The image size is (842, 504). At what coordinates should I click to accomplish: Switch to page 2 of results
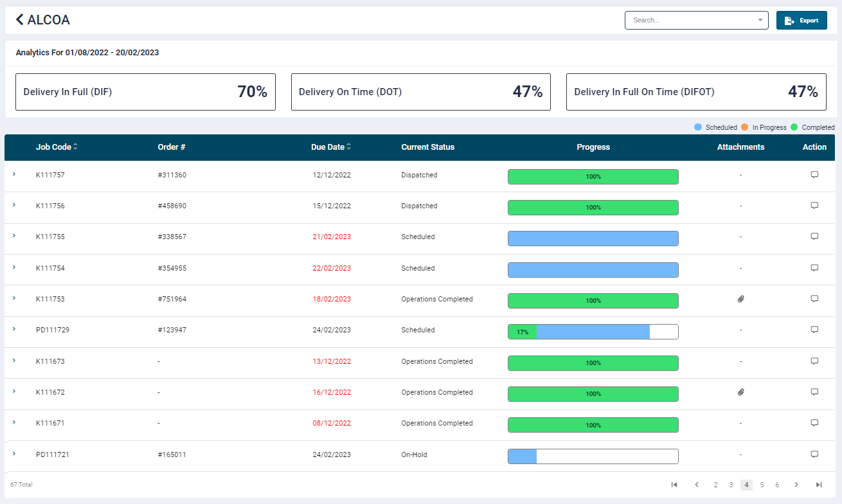point(715,485)
